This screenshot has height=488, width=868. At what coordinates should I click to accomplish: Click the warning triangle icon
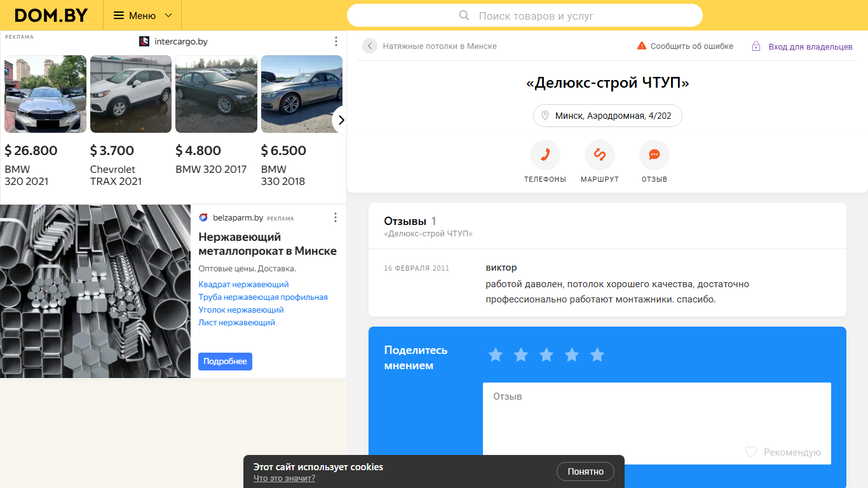[x=642, y=46]
